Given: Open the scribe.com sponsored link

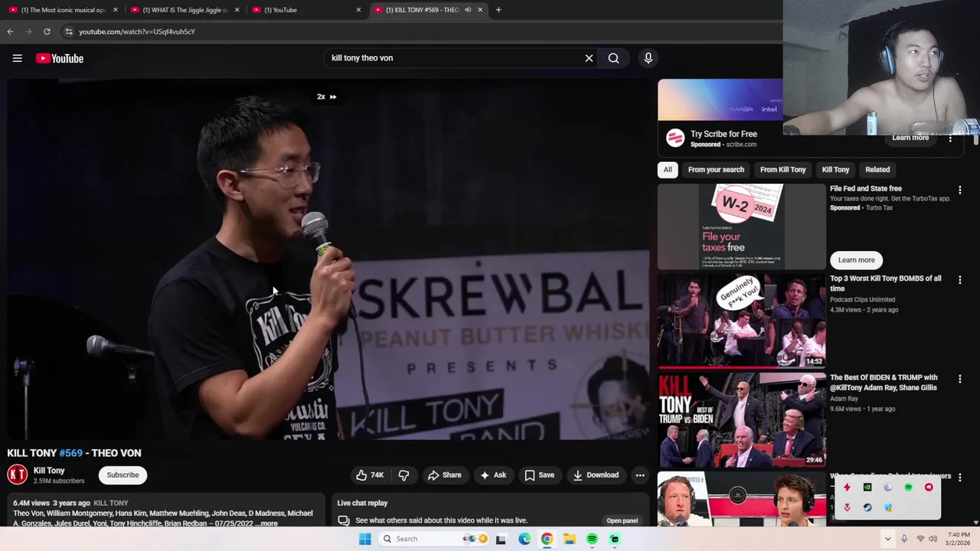Looking at the screenshot, I should tap(741, 145).
